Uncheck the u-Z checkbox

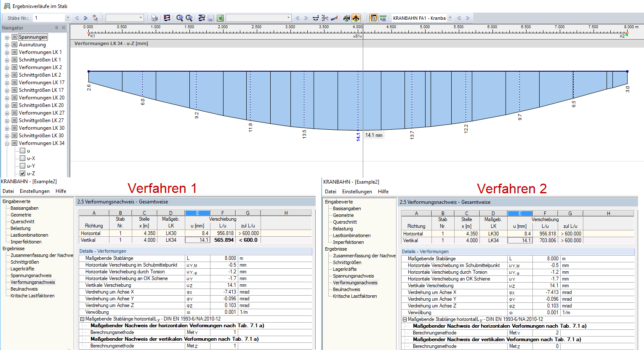pyautogui.click(x=23, y=174)
